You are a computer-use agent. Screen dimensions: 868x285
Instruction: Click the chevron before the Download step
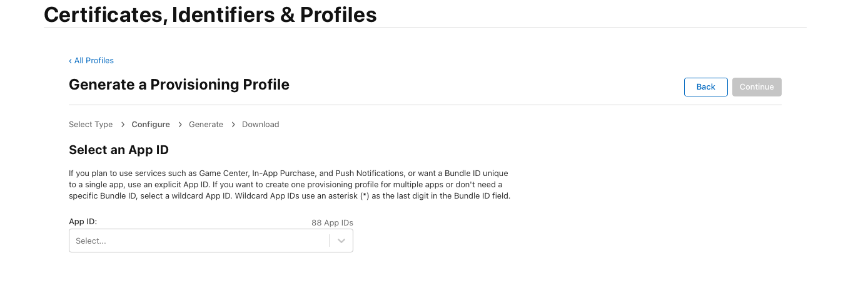click(233, 125)
